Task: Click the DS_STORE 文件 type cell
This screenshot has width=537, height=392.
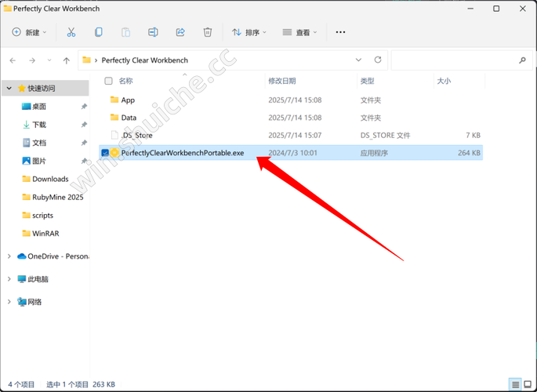Action: coord(385,135)
